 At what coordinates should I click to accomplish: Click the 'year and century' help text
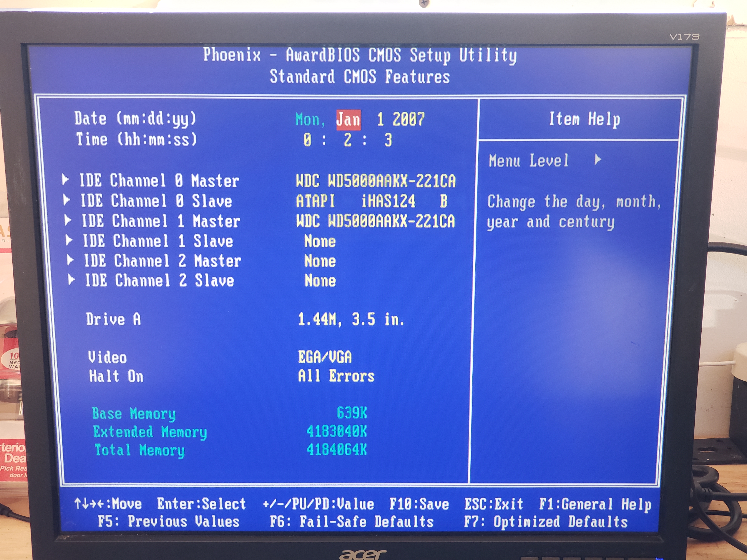(x=550, y=222)
